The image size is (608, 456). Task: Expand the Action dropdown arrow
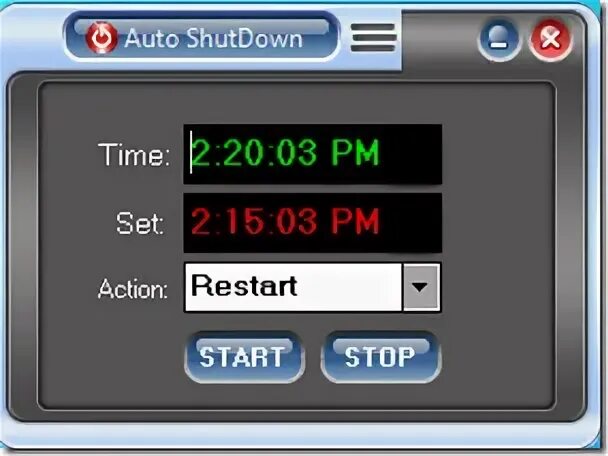click(x=420, y=287)
